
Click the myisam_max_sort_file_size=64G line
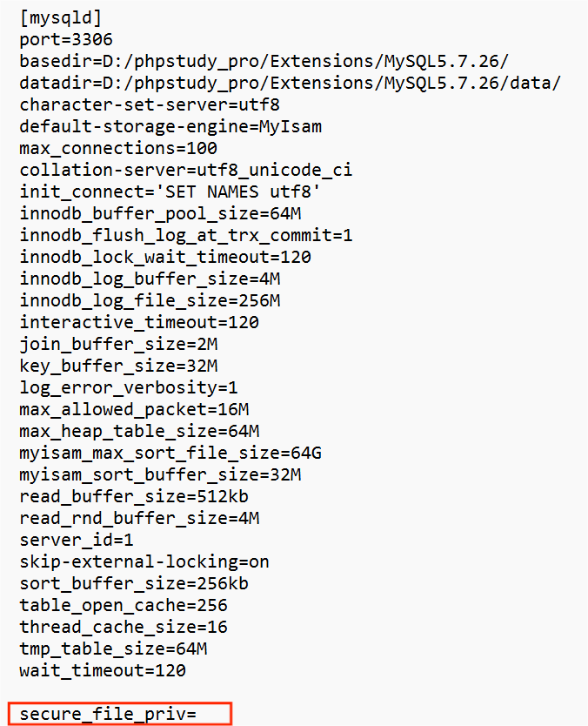(x=170, y=454)
